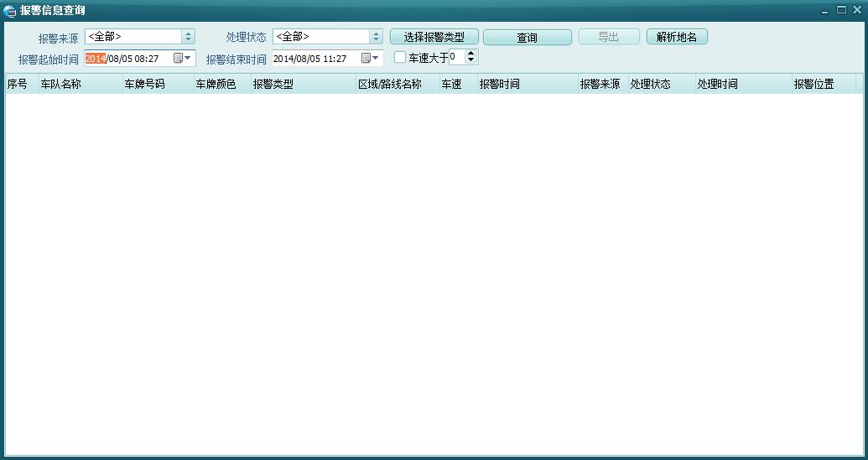The height and width of the screenshot is (460, 868).
Task: Close the 报警信息查询 window
Action: click(856, 10)
